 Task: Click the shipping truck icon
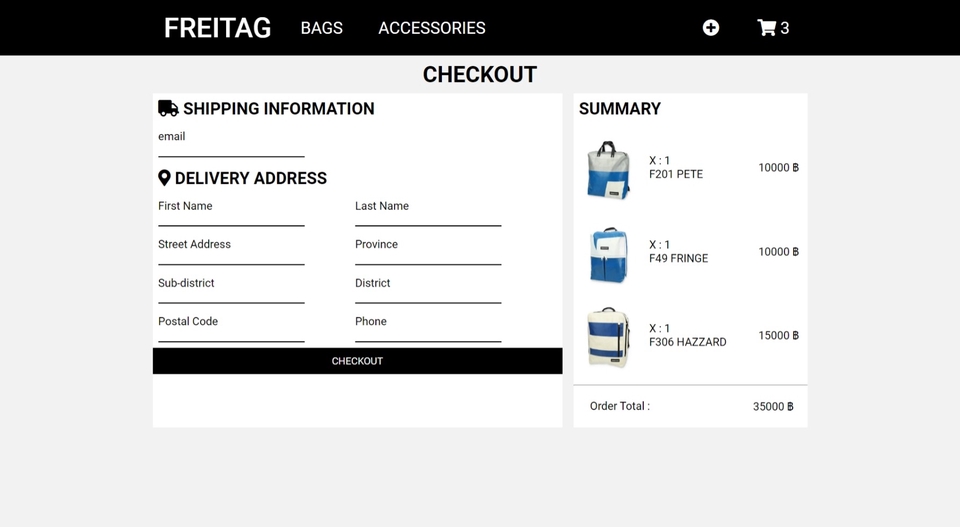(x=168, y=108)
